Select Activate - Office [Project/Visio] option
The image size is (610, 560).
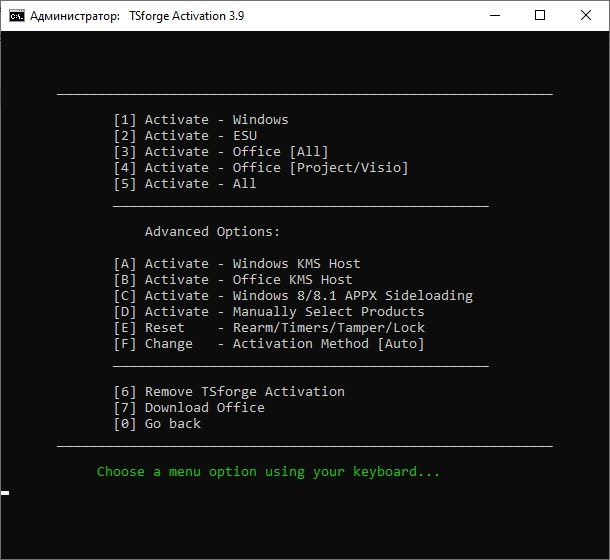coord(261,168)
